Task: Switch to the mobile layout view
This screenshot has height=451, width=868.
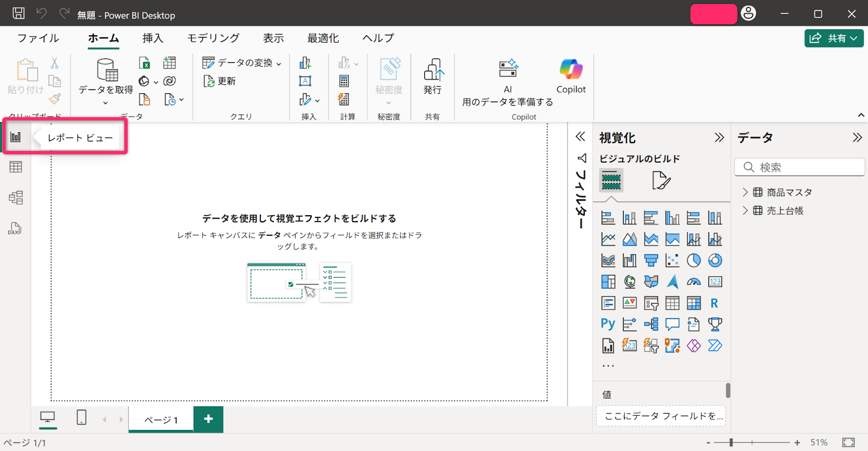Action: point(81,417)
